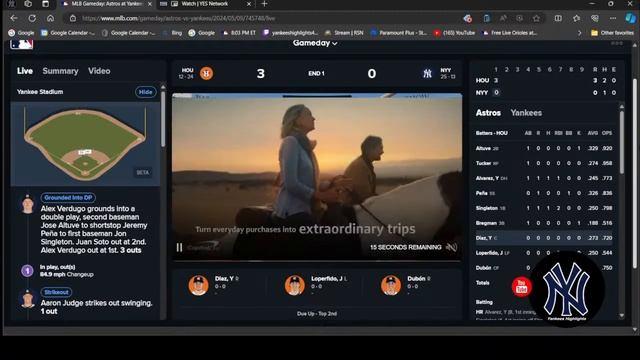Pause the video advertisement

coord(179,247)
